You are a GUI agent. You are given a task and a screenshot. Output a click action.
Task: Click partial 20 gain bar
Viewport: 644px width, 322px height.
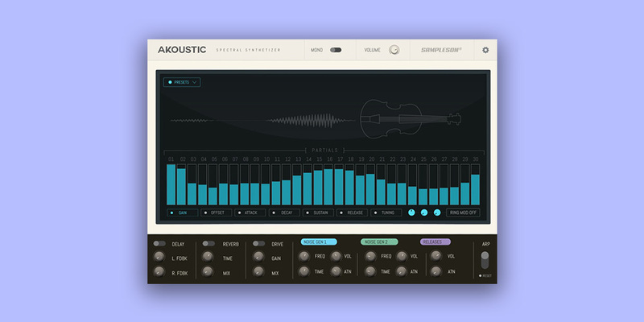tap(370, 184)
